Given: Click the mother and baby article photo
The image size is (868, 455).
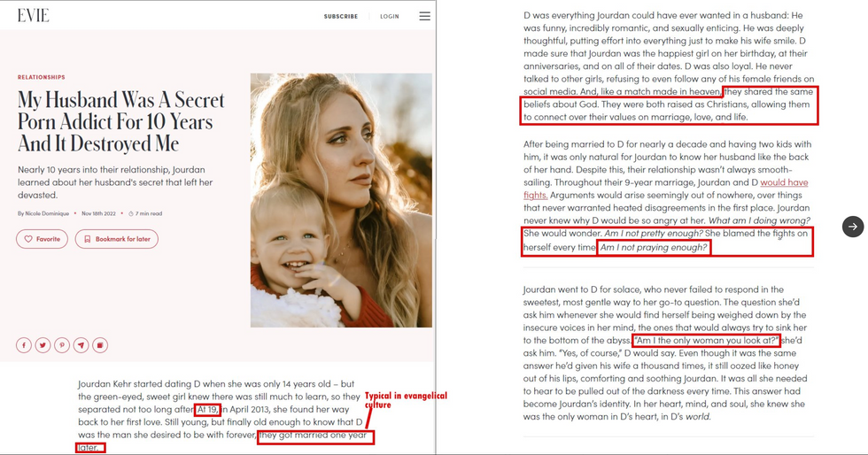Looking at the screenshot, I should [341, 200].
